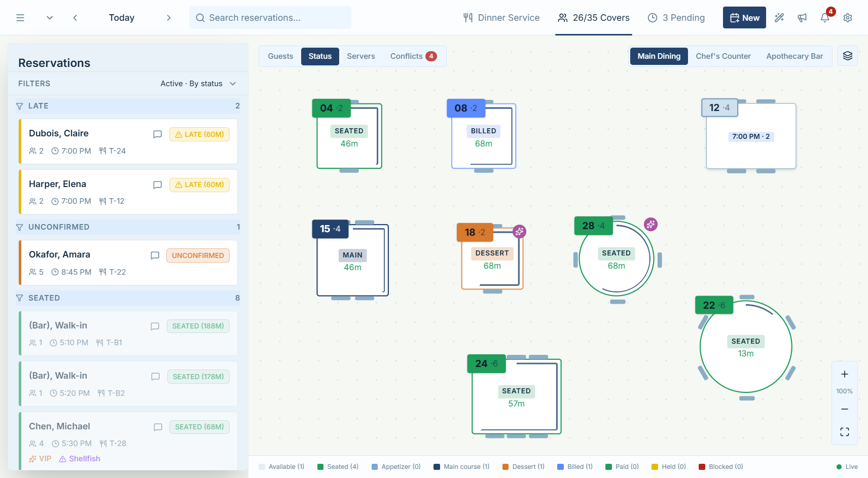The width and height of the screenshot is (868, 478).
Task: Select available table 12
Action: (x=751, y=136)
